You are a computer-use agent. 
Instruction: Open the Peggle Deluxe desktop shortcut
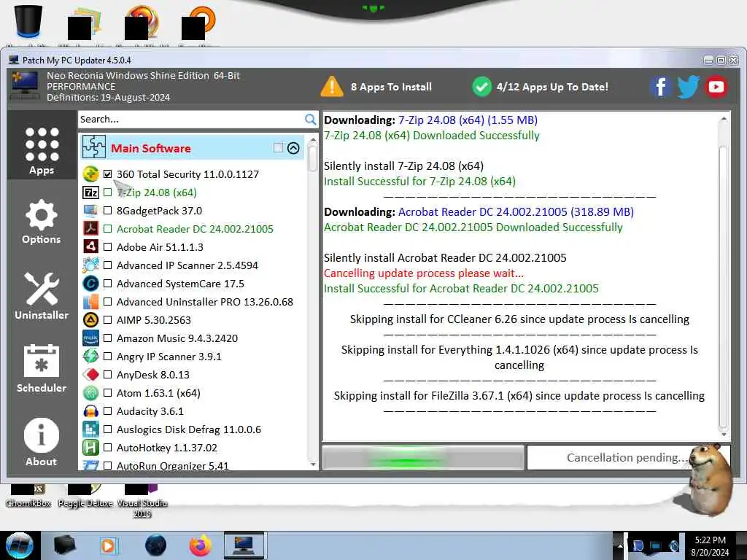(x=85, y=497)
